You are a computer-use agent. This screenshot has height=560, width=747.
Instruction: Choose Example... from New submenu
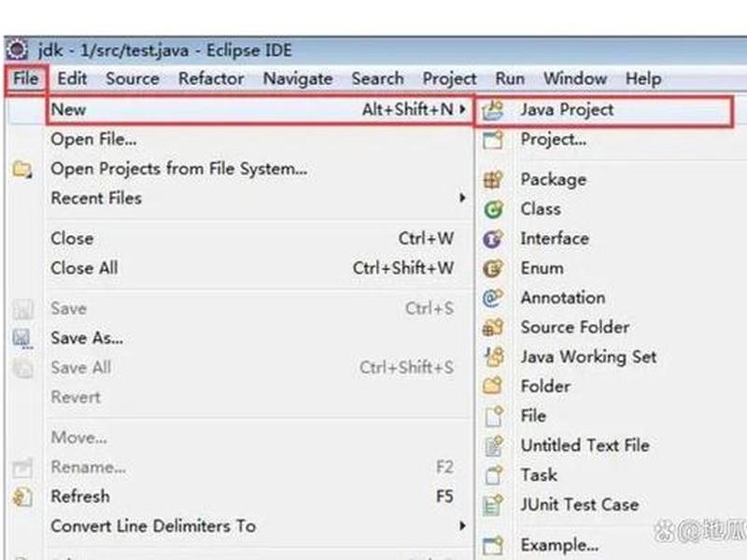(612, 545)
